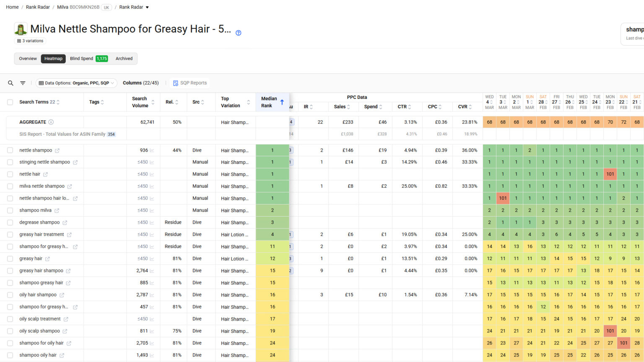644x362 pixels.
Task: Open external link icon for shampoo oily hair
Action: 62,355
